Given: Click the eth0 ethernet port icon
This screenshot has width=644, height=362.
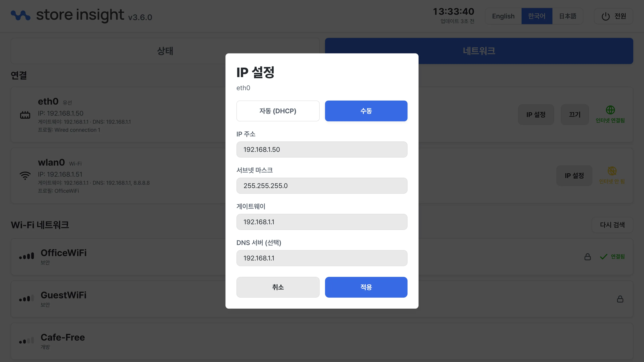Looking at the screenshot, I should tap(25, 115).
